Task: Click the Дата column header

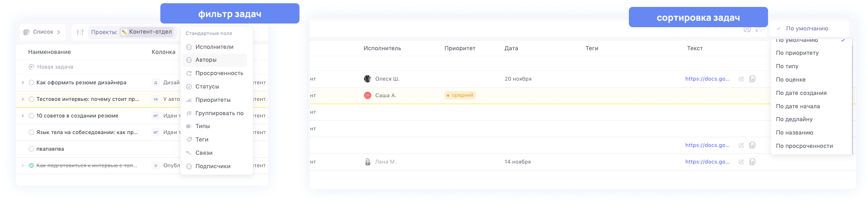Action: tap(511, 48)
